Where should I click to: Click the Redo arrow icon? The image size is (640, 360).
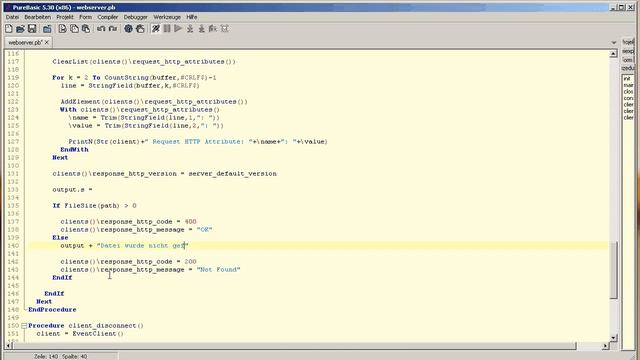coord(113,29)
